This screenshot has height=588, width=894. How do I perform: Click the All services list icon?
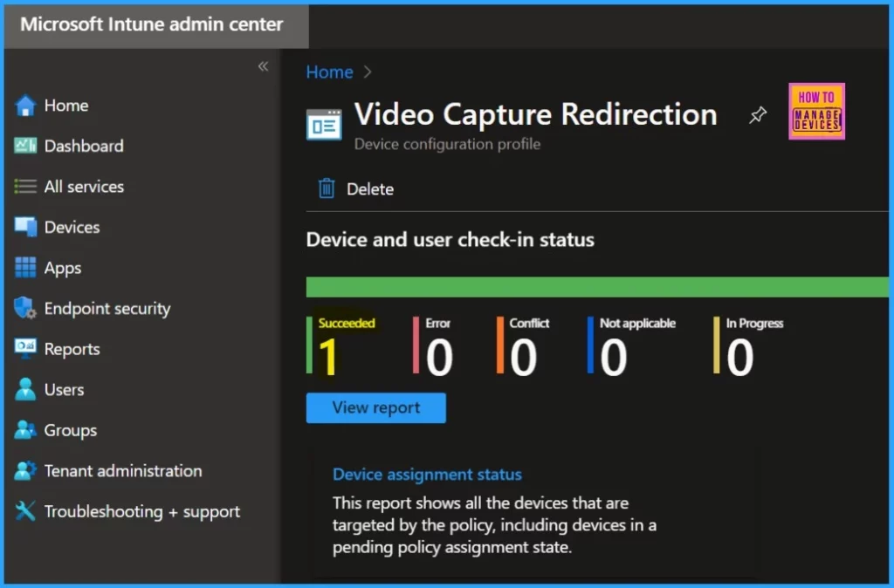25,187
